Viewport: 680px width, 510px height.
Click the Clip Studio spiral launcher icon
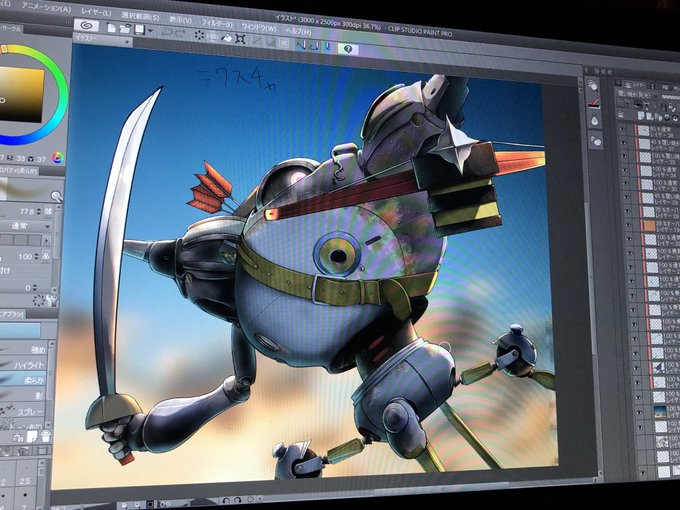[x=86, y=26]
